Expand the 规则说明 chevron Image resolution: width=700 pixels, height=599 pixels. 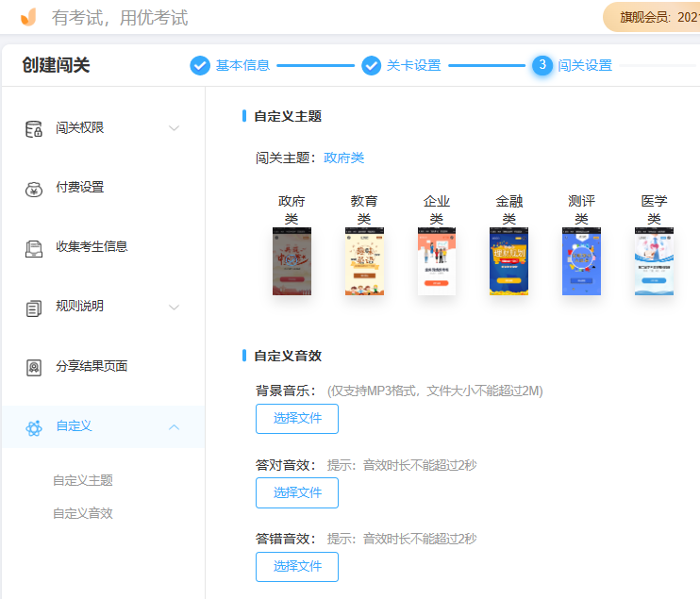click(174, 308)
